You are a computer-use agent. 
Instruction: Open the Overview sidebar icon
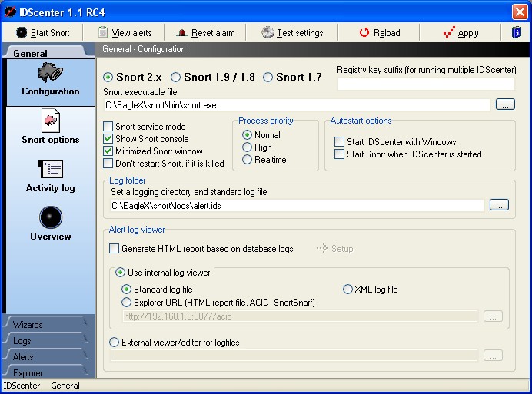tap(51, 217)
